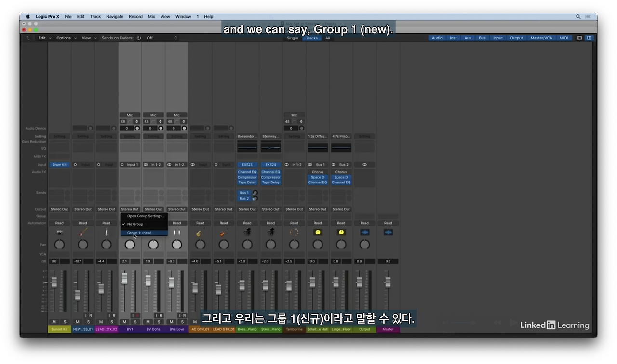Viewport: 617px width, 364px height.
Task: Click the yellow aux icon on Small...e Hall
Action: 318,233
